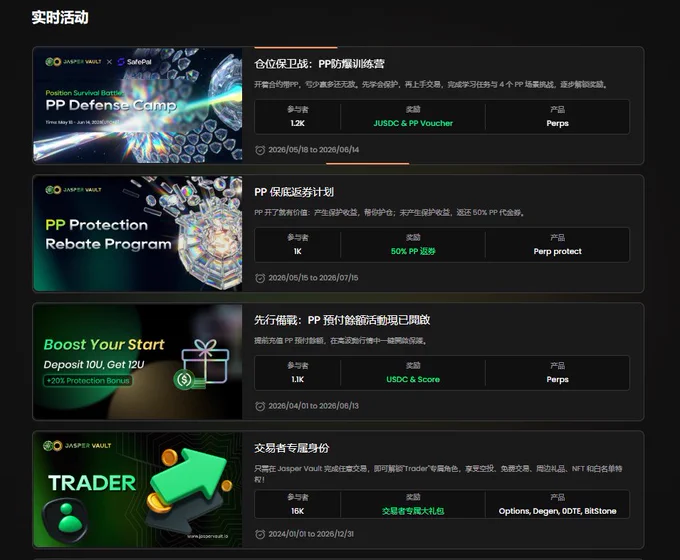Screen dimensions: 680x560
Task: Click the 实时活动 section heading
Action: tap(60, 17)
